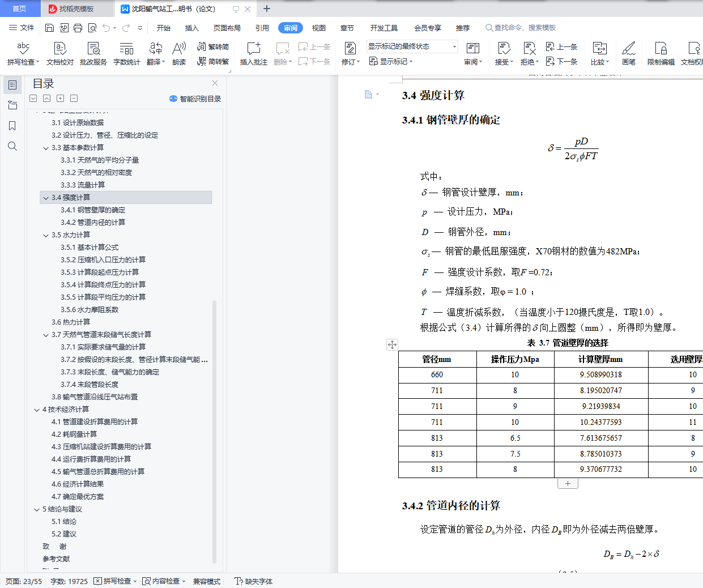
Task: Click the 接受 accept changes icon
Action: pyautogui.click(x=504, y=49)
